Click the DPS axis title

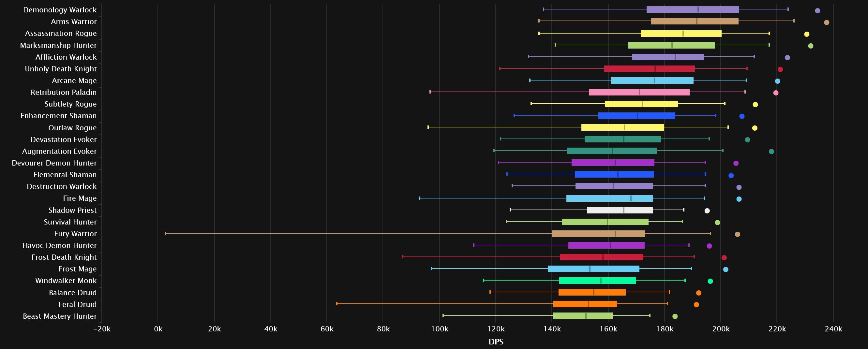pyautogui.click(x=496, y=342)
